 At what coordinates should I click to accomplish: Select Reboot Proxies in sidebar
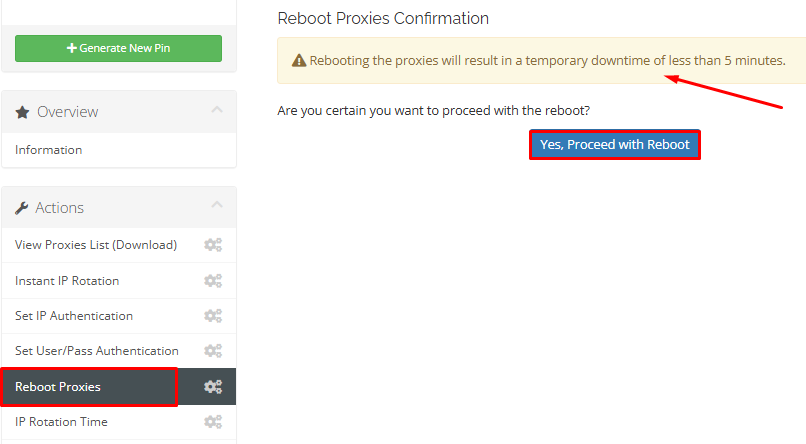[x=58, y=387]
